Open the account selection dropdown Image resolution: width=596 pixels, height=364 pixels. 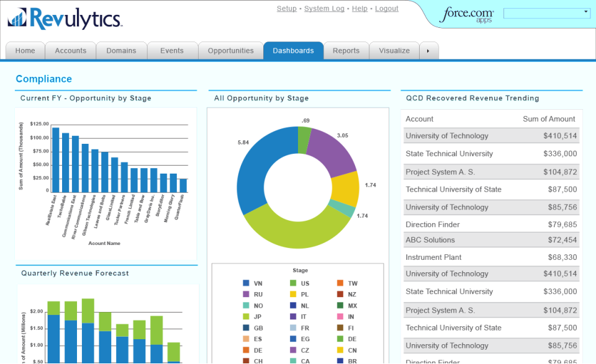pyautogui.click(x=546, y=12)
